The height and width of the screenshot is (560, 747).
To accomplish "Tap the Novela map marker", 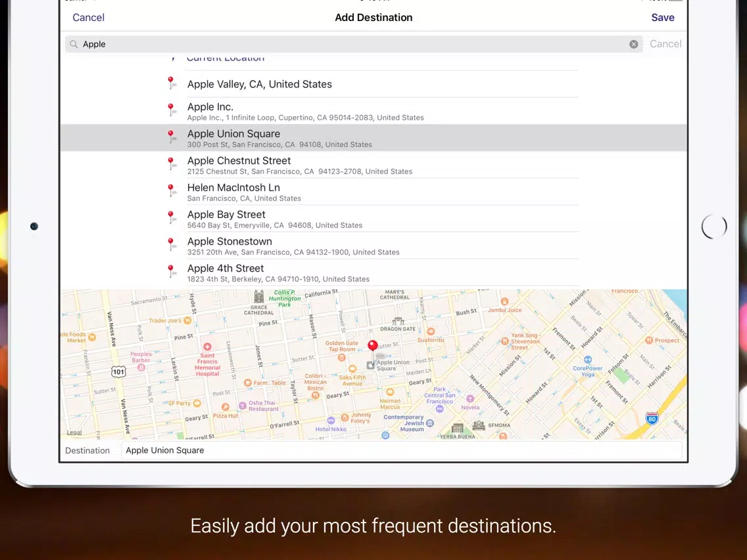I will tap(470, 398).
